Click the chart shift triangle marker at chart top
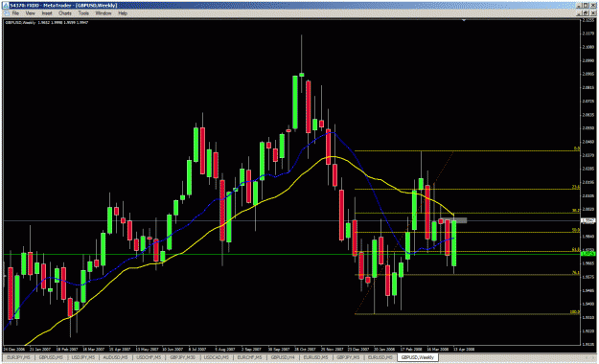This screenshot has height=364, width=599. tap(464, 20)
